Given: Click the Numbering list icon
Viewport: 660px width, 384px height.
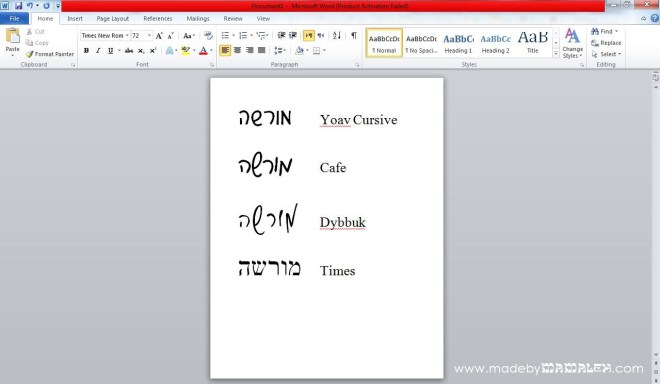Looking at the screenshot, I should click(x=243, y=36).
